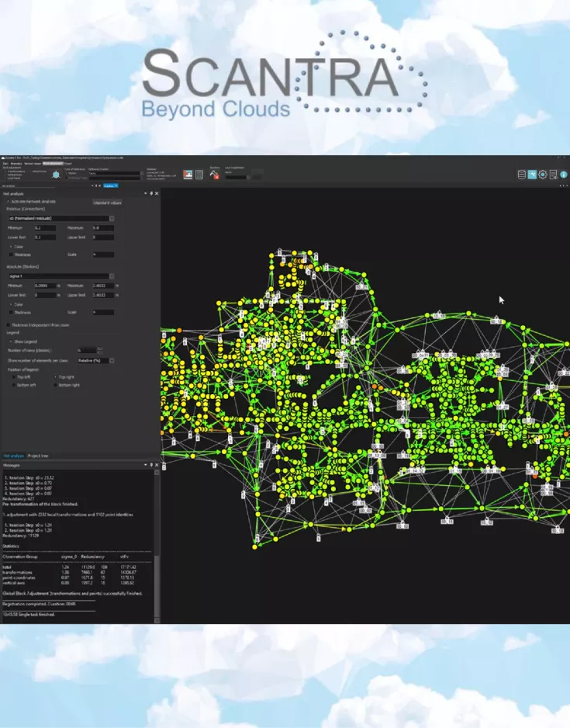Open Messages panel options arrow

[146, 465]
